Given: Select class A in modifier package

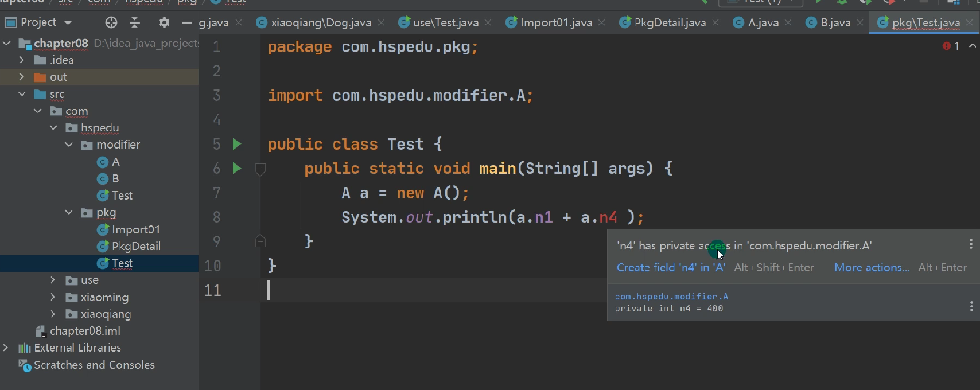Looking at the screenshot, I should (x=115, y=162).
